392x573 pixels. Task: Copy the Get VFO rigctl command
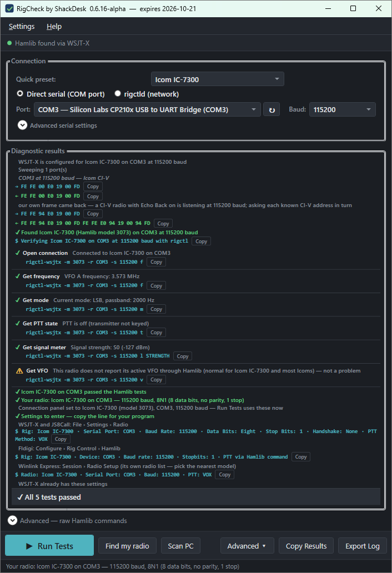[156, 380]
